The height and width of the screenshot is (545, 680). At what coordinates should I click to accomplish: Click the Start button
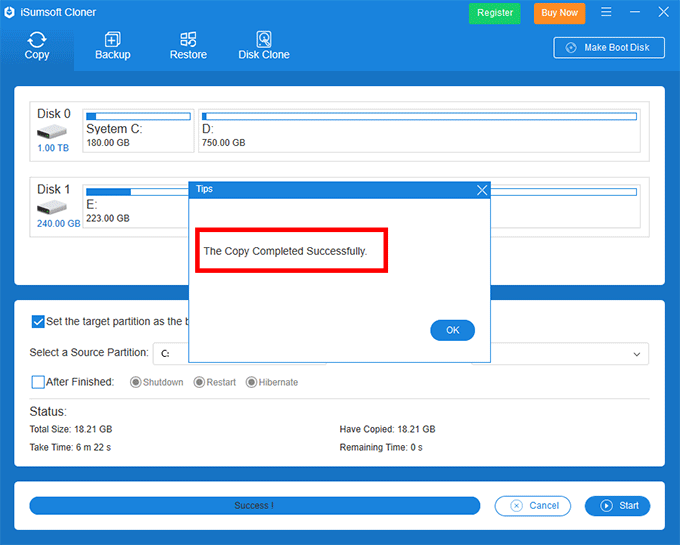click(618, 506)
